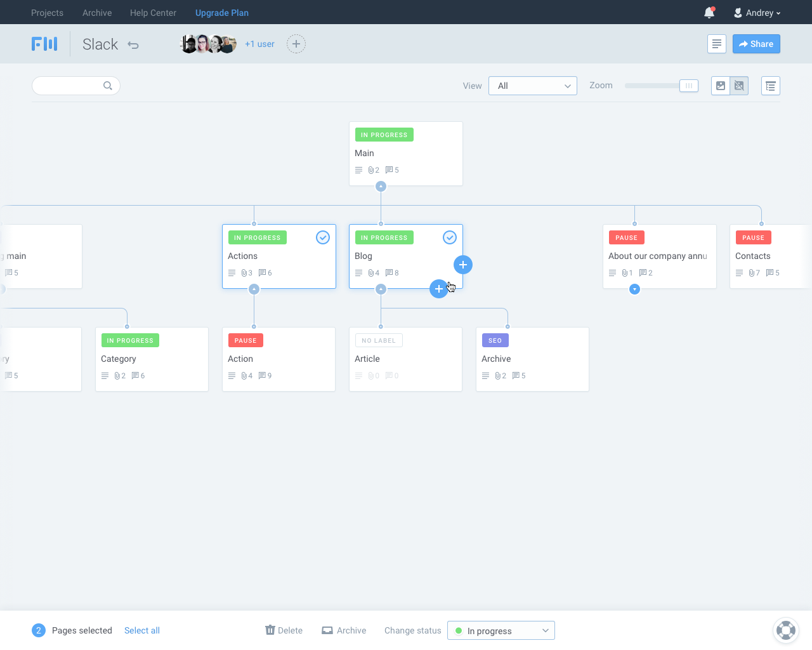Click the Zoom slider track
Viewport: 812px width, 650px height.
pyautogui.click(x=653, y=86)
